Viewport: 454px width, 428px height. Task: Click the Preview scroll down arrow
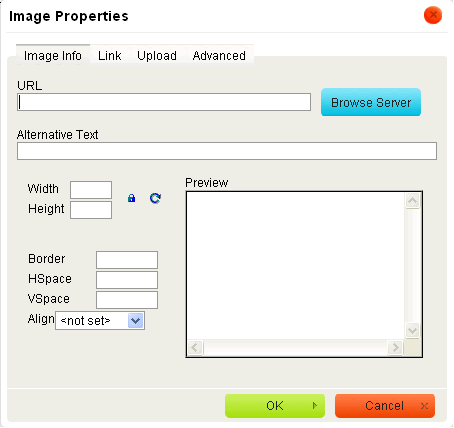[x=412, y=331]
